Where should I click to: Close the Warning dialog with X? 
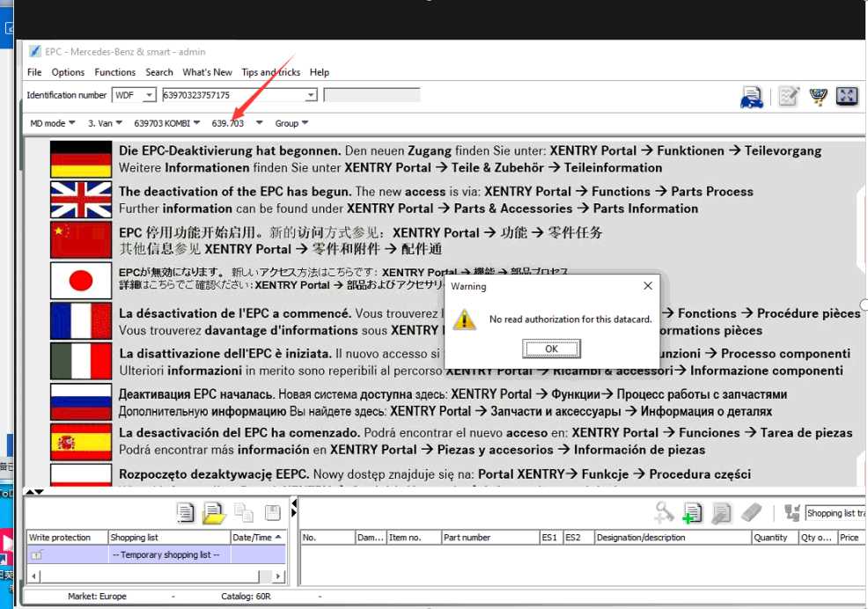[x=648, y=286]
